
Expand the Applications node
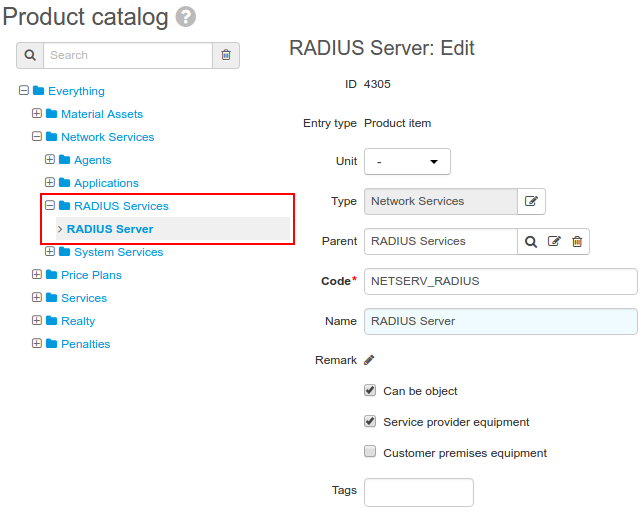(x=50, y=182)
